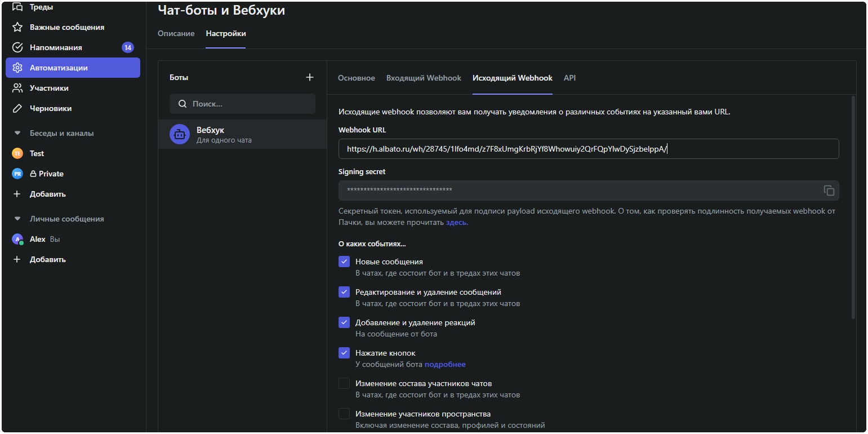Open the API tab
This screenshot has width=868, height=434.
click(x=569, y=78)
